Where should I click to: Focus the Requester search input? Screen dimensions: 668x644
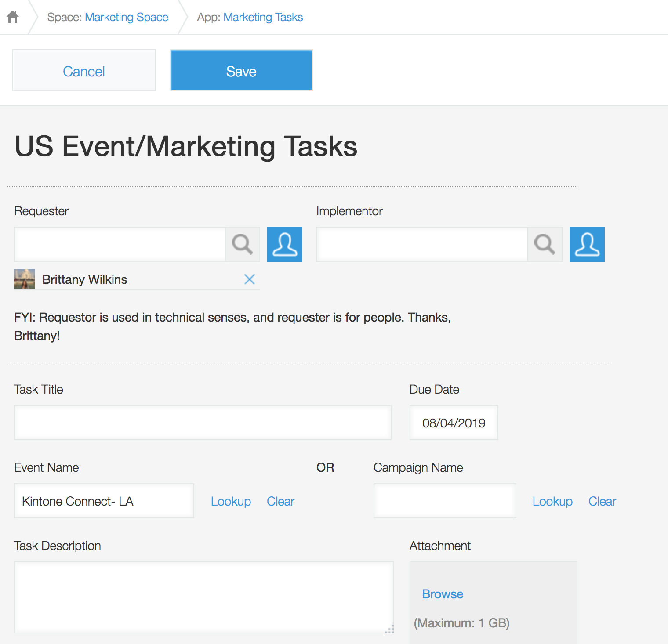(x=120, y=244)
